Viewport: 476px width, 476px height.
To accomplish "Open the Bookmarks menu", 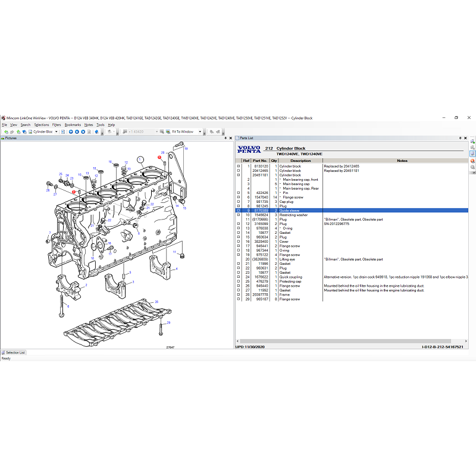I will tap(71, 124).
